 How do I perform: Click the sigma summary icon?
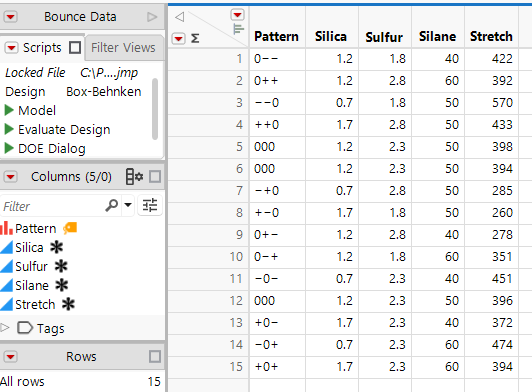click(195, 38)
